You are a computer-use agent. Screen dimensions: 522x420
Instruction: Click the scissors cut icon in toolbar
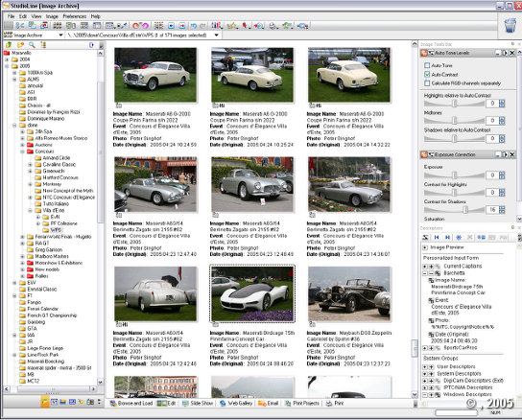tap(19, 25)
